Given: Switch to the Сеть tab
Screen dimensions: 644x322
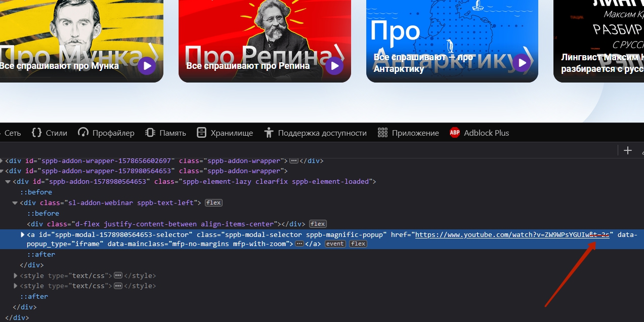Looking at the screenshot, I should tap(13, 133).
